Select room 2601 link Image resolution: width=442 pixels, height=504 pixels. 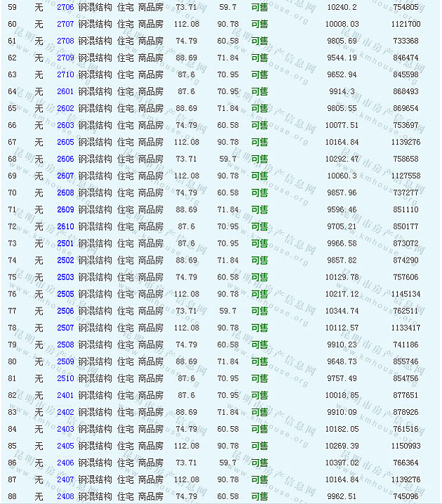[65, 91]
